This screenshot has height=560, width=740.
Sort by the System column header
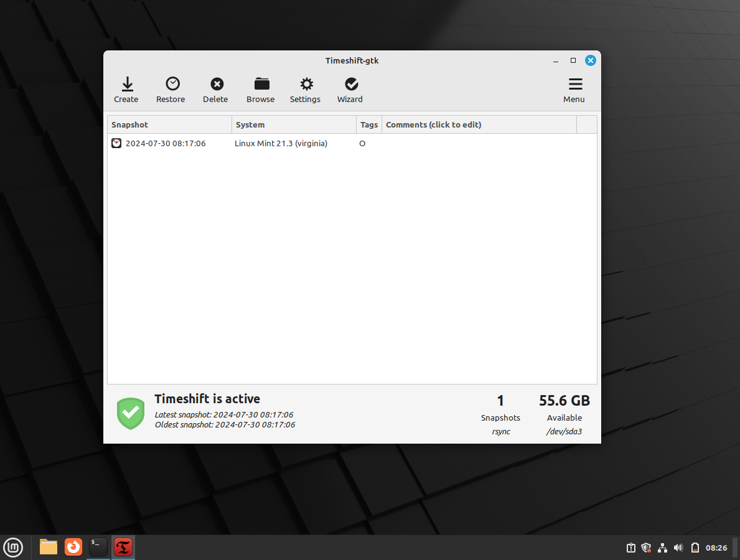(294, 124)
